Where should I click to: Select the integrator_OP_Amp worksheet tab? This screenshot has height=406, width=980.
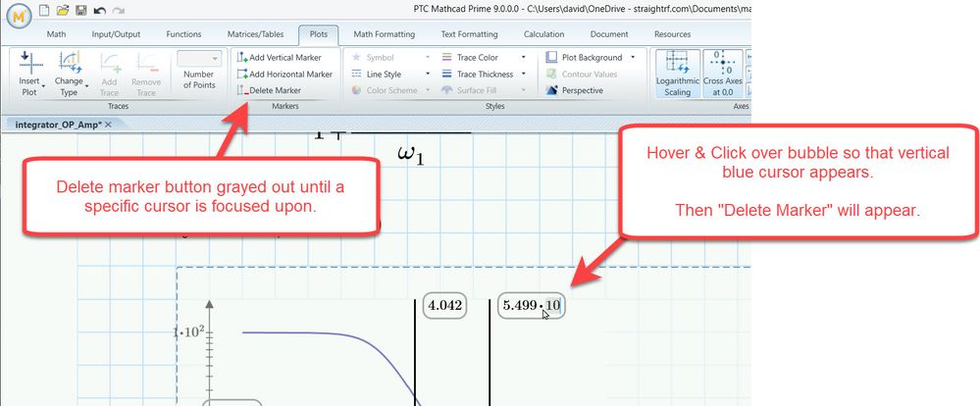pyautogui.click(x=58, y=125)
